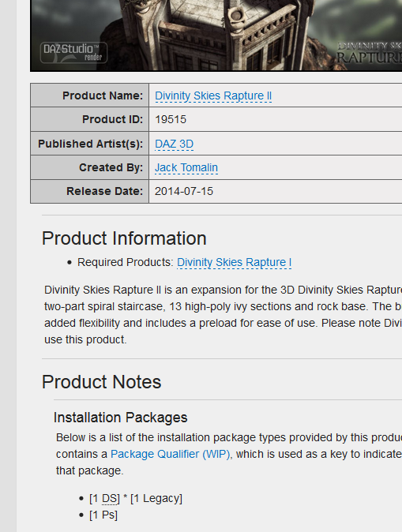Click the Divinity Skies Rapture logo text in image
402x532 pixels.
click(x=370, y=53)
